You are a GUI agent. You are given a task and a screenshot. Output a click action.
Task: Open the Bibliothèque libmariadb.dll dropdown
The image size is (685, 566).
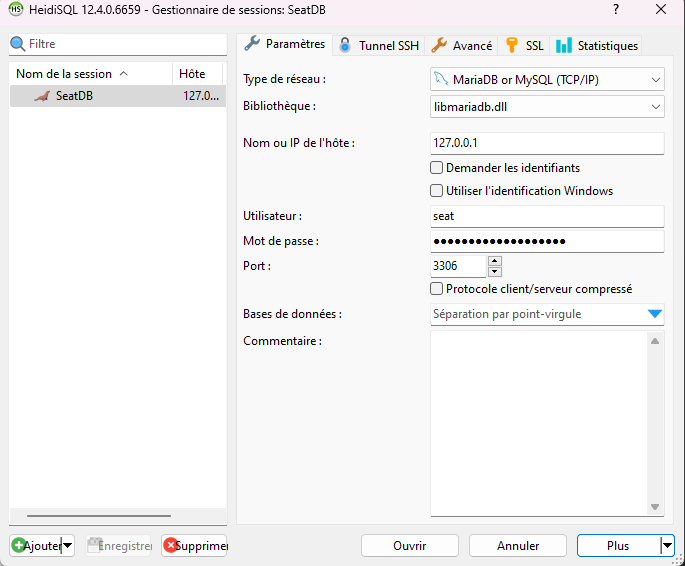point(655,106)
